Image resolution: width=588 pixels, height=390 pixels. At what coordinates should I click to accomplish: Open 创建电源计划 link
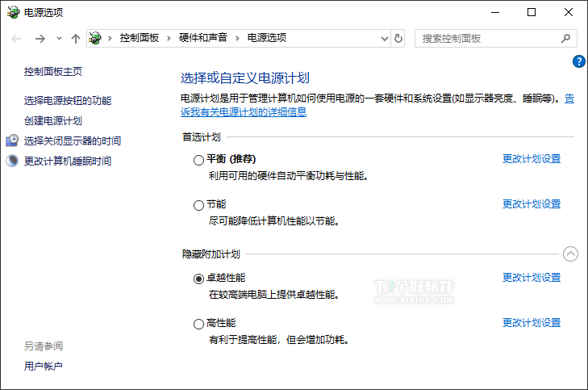(x=53, y=120)
